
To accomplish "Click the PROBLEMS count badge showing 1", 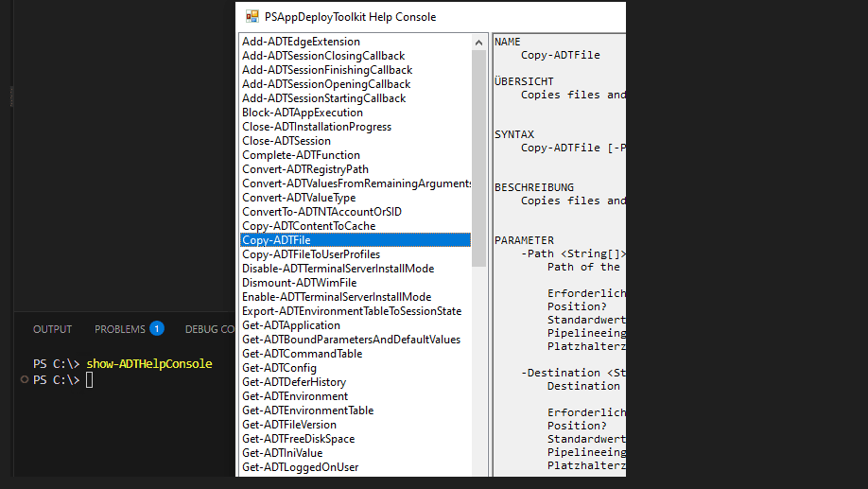I will (157, 328).
